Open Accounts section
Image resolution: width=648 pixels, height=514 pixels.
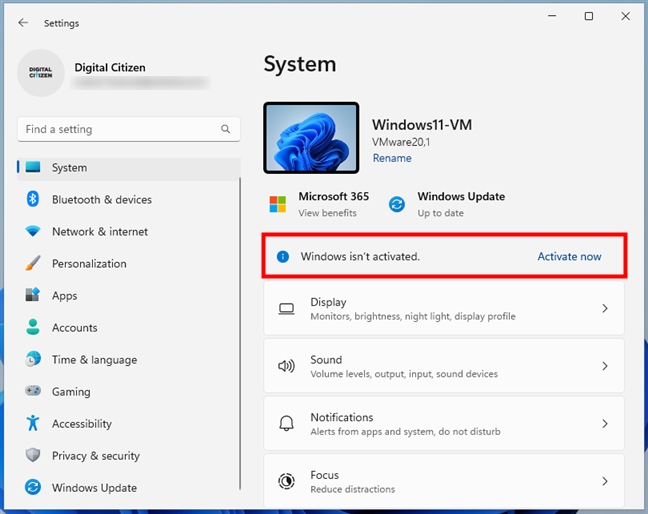pyautogui.click(x=128, y=328)
